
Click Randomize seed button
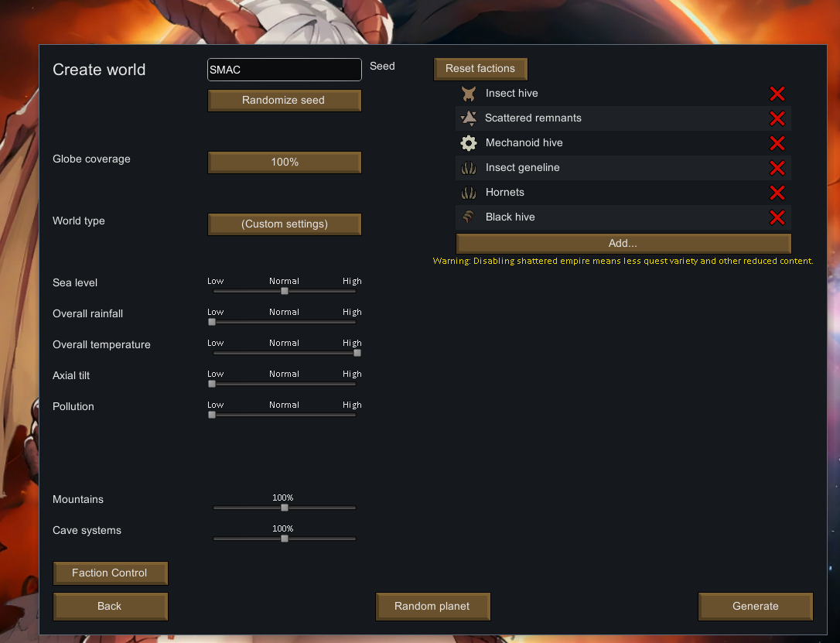pos(285,100)
